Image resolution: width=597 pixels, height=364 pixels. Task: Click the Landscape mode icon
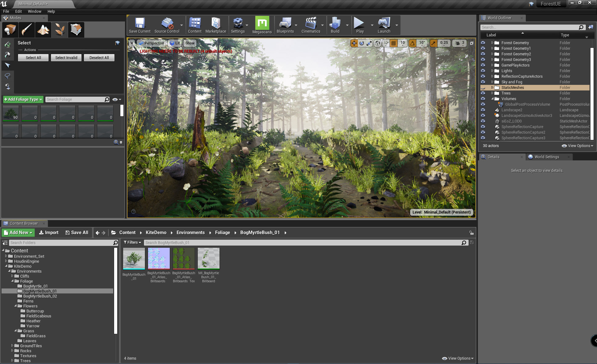coord(43,30)
